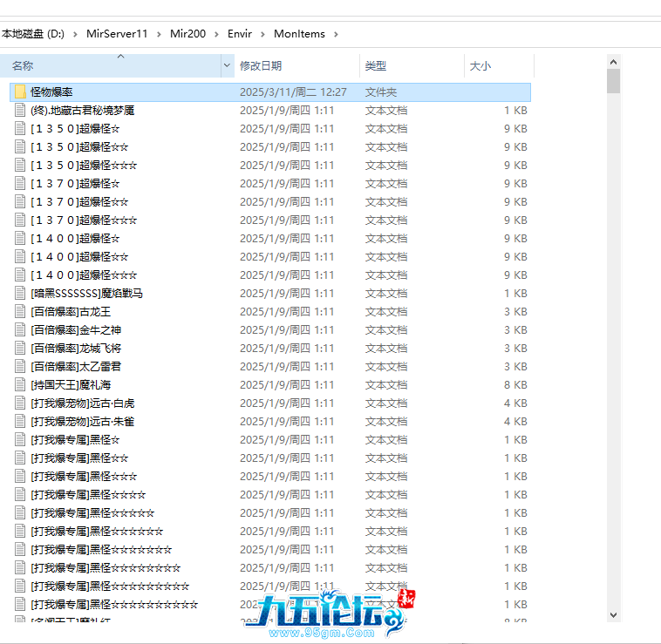Image resolution: width=661 pixels, height=644 pixels.
Task: Select the 怪物爆率 folder icon
Action: [x=20, y=92]
